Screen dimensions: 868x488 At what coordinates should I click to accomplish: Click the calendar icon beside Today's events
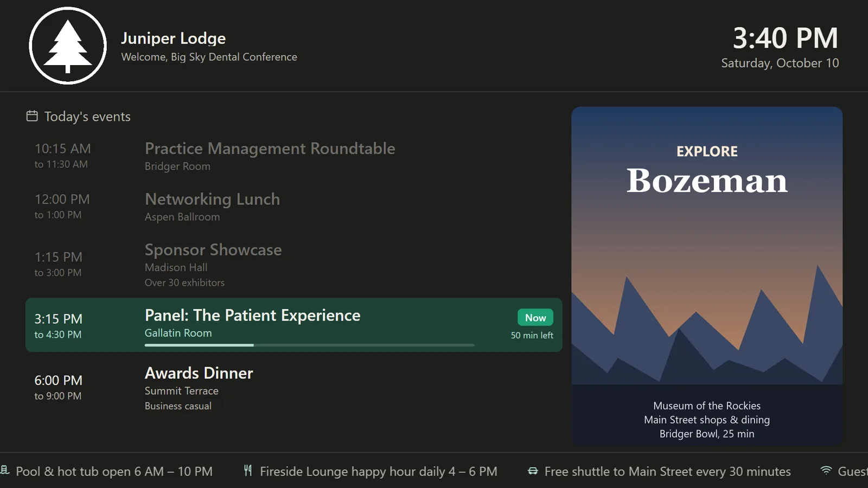click(x=32, y=116)
